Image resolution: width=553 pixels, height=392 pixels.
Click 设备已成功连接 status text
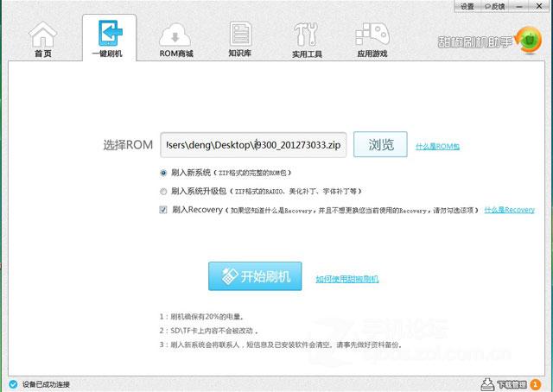[x=46, y=384]
